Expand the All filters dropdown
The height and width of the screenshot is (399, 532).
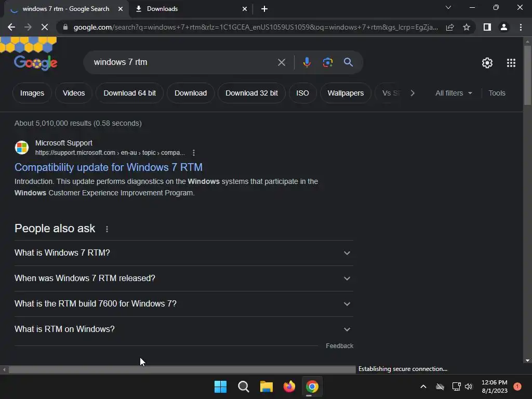pyautogui.click(x=454, y=93)
